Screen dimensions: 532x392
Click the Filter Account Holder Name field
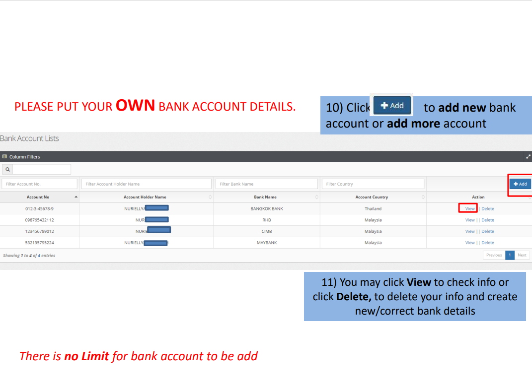[x=146, y=184]
